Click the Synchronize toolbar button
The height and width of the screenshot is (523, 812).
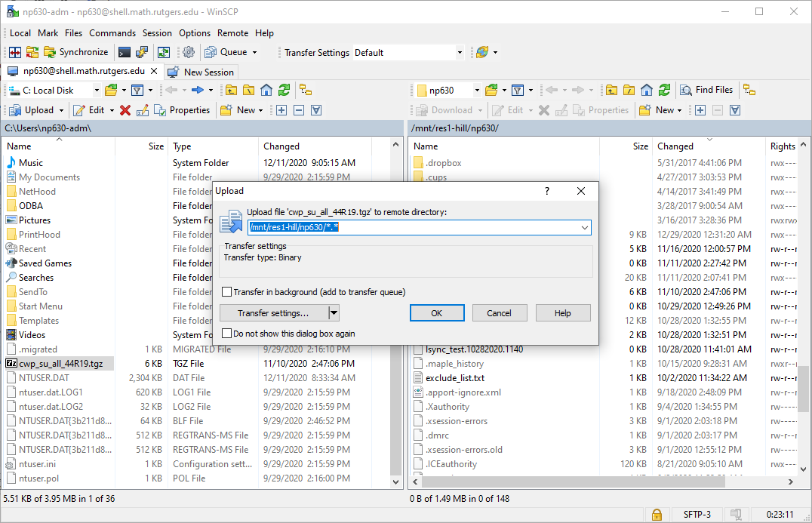coord(76,52)
